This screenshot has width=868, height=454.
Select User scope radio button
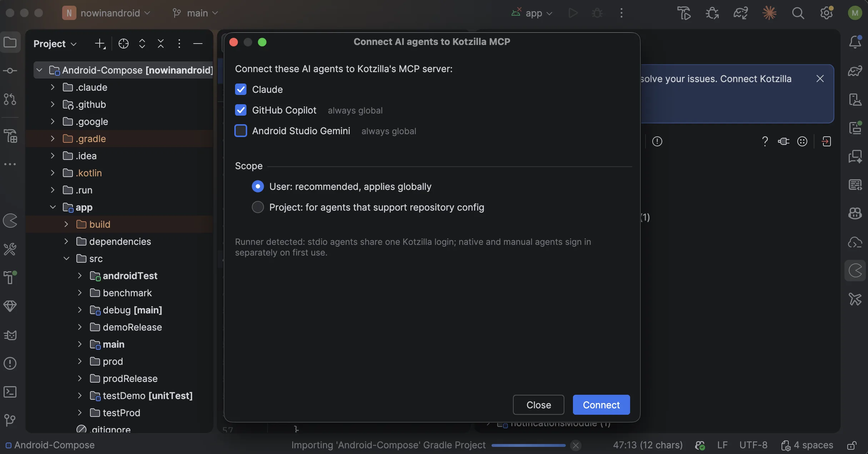point(258,186)
